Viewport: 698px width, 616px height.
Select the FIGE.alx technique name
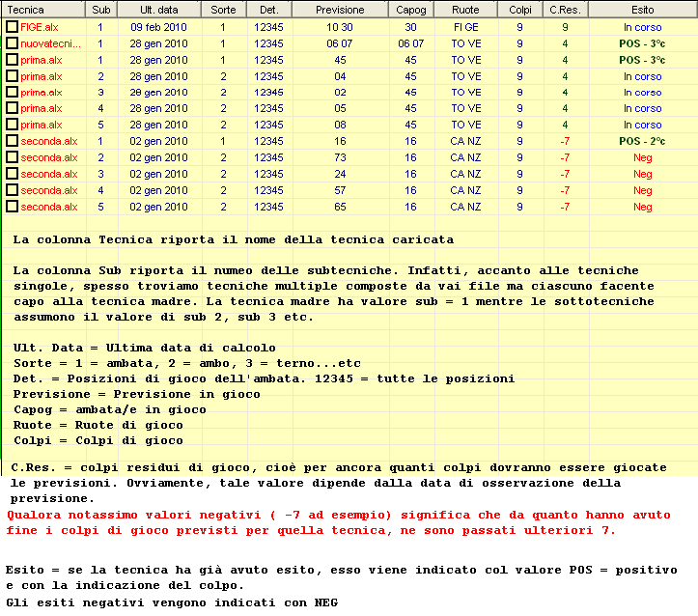click(40, 27)
